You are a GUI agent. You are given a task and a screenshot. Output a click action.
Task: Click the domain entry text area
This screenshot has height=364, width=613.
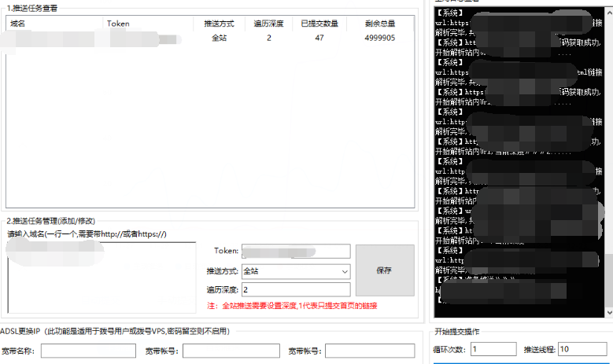pos(102,278)
